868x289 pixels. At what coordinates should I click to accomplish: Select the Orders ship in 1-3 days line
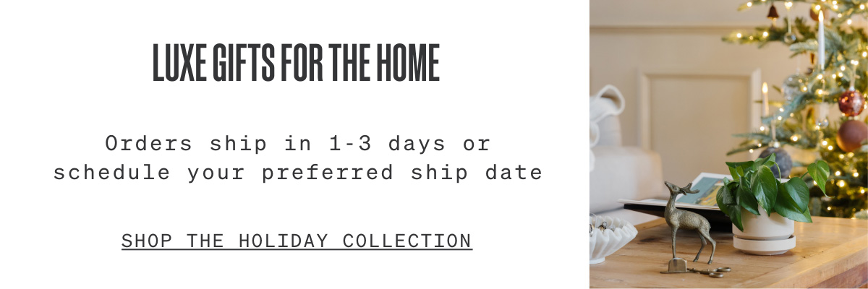click(x=298, y=144)
